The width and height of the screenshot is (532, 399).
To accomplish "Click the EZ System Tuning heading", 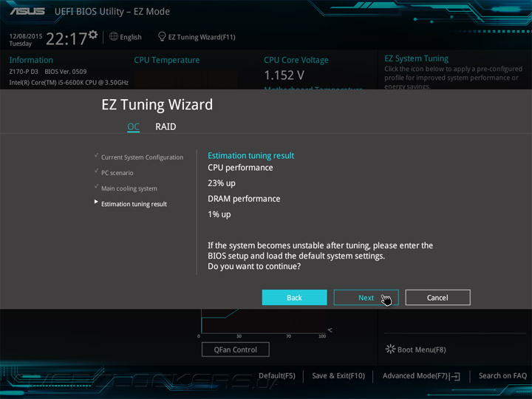I will [x=416, y=58].
